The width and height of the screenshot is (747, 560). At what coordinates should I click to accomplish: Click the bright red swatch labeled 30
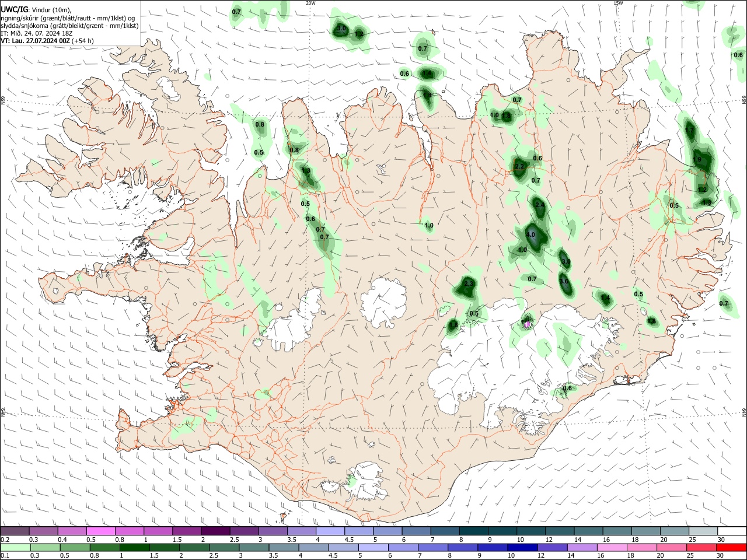point(731,547)
